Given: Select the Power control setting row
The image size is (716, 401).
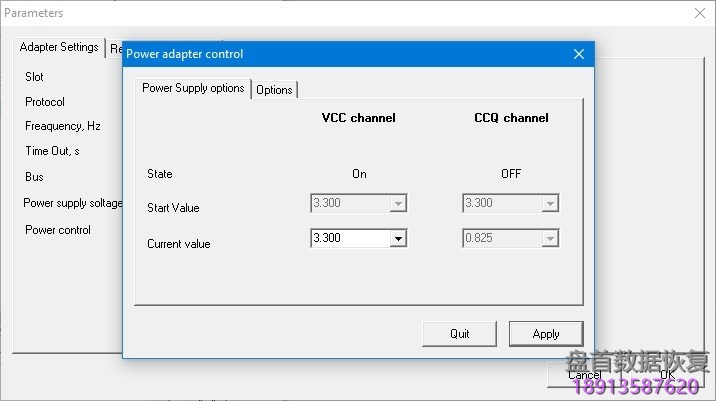Looking at the screenshot, I should (x=58, y=230).
